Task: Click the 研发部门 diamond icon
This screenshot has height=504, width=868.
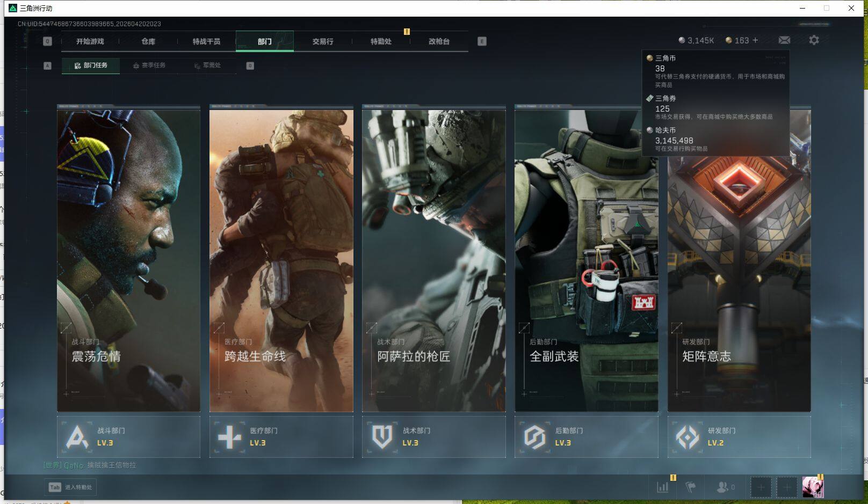Action: (687, 437)
